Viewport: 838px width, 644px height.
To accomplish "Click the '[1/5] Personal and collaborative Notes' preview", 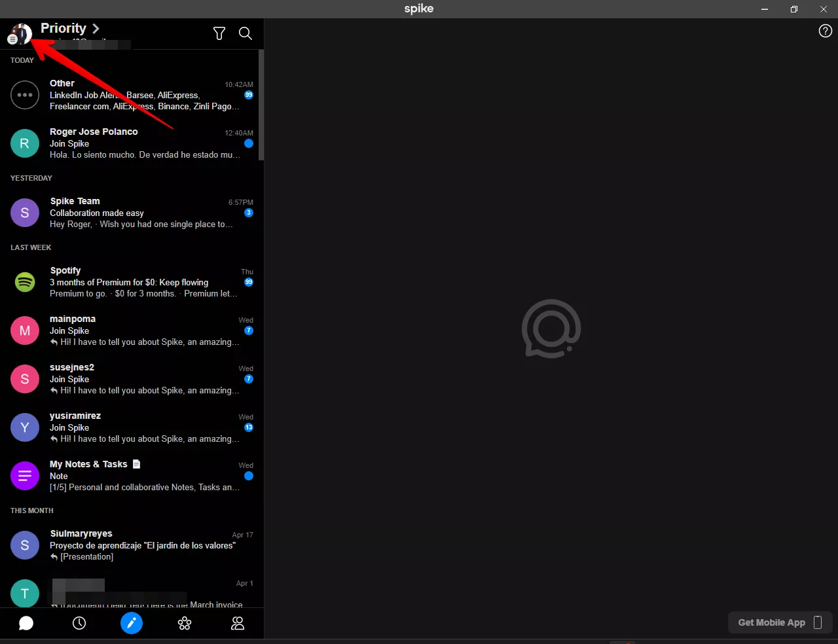I will tap(145, 488).
